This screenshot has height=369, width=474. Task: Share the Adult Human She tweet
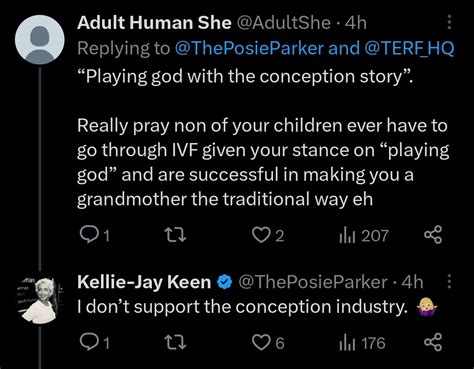433,235
